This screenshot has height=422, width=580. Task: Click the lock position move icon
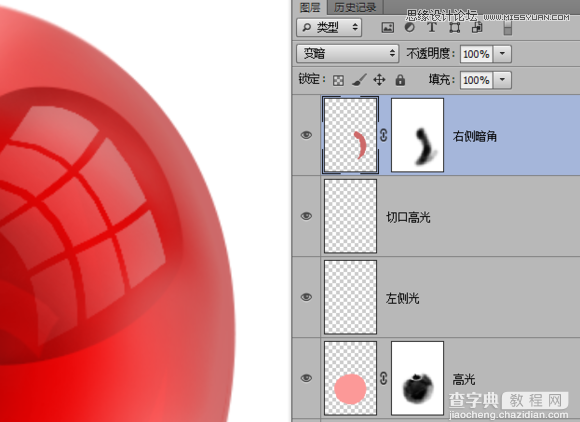point(379,80)
